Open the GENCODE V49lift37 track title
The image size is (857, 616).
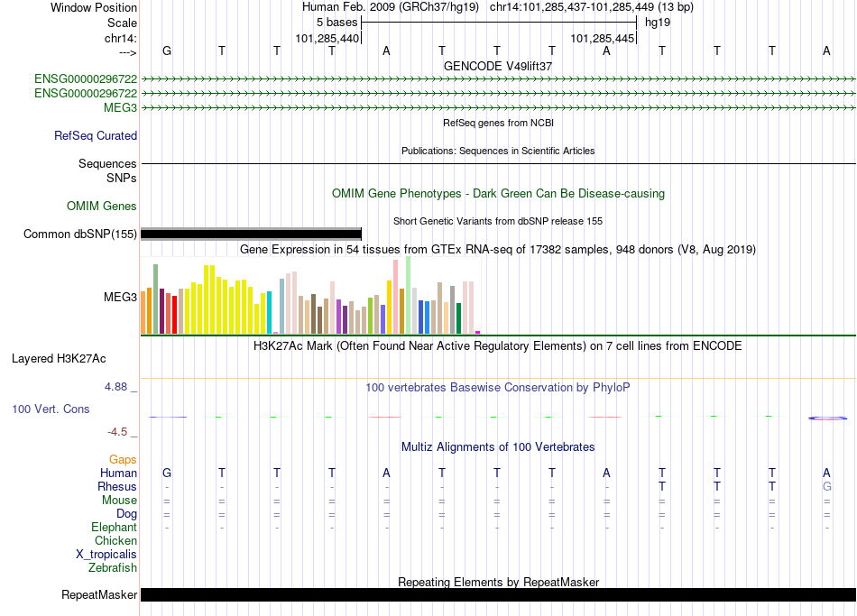click(498, 66)
